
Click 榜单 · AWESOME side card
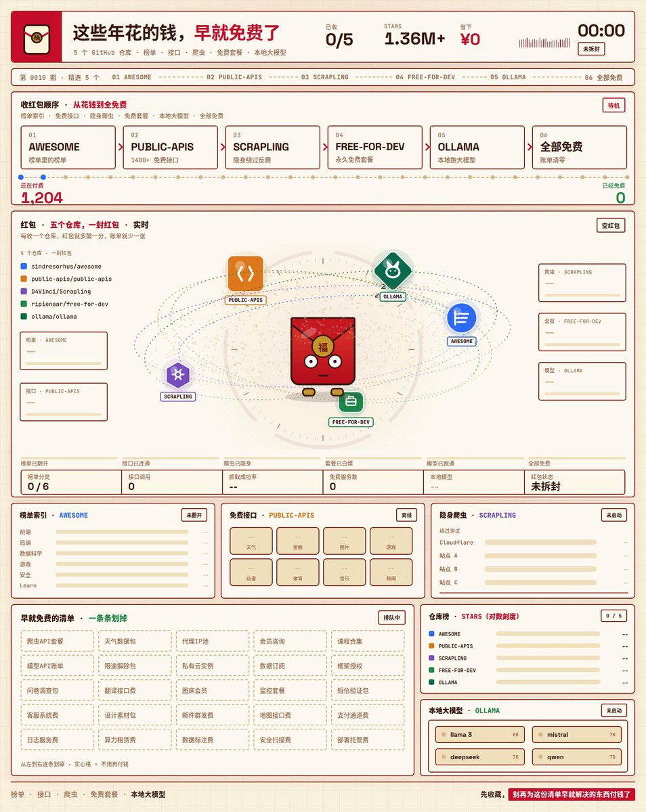point(64,351)
